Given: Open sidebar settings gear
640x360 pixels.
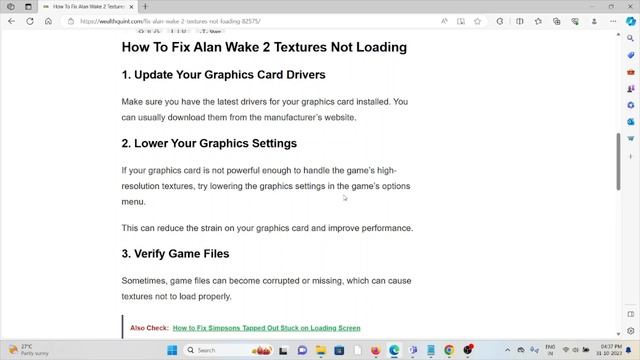Looking at the screenshot, I should [x=631, y=331].
